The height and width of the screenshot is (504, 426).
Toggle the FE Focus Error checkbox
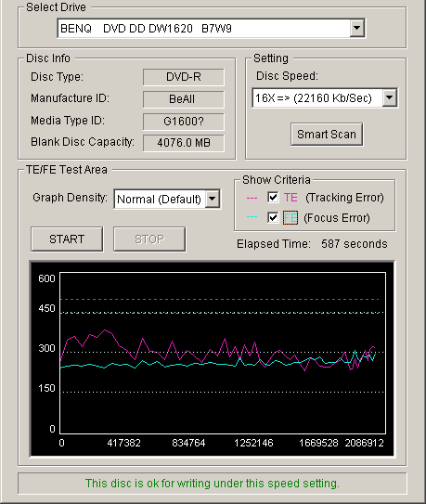pyautogui.click(x=273, y=217)
